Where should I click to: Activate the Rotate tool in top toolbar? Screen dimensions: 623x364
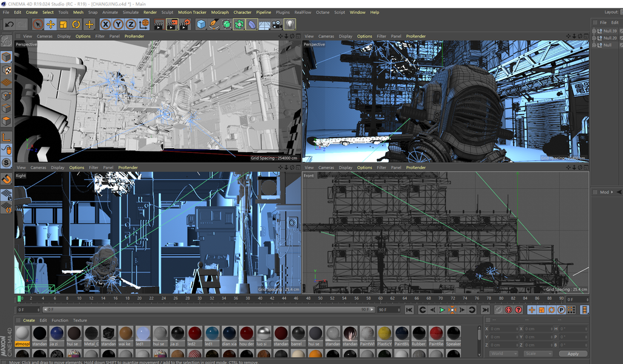76,25
